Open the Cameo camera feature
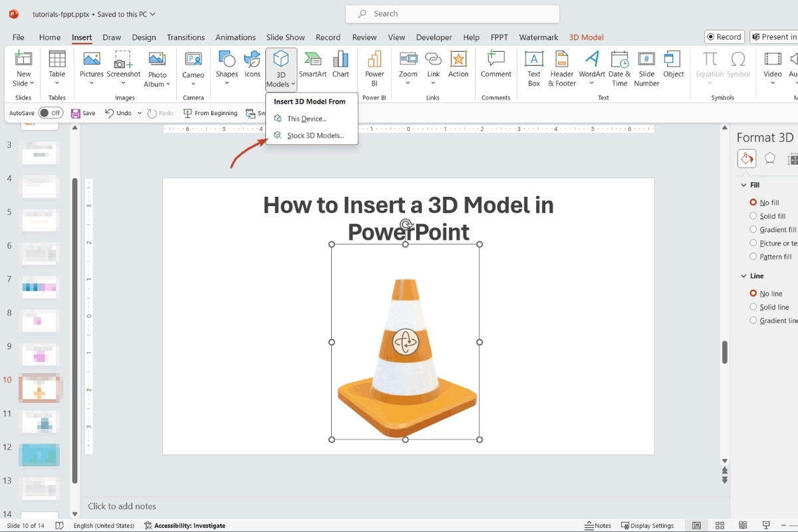The image size is (798, 532). [193, 66]
